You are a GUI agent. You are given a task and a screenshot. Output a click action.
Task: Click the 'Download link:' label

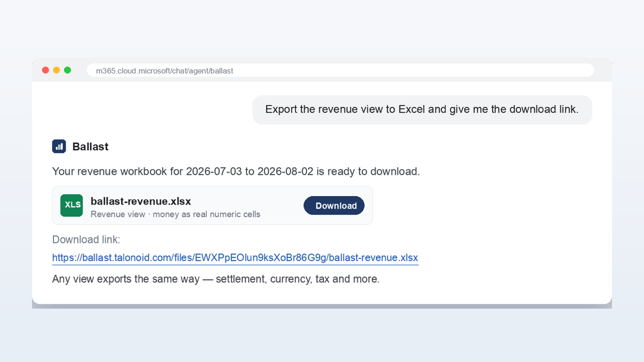coord(87,239)
